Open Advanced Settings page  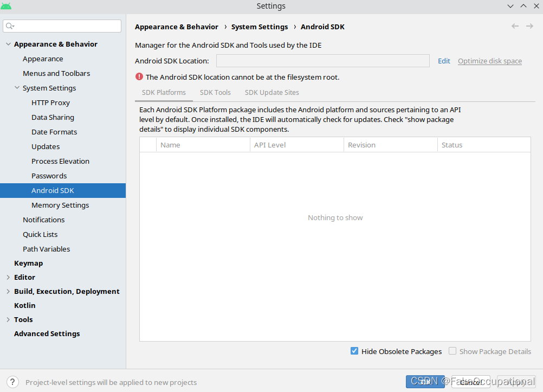pos(47,333)
